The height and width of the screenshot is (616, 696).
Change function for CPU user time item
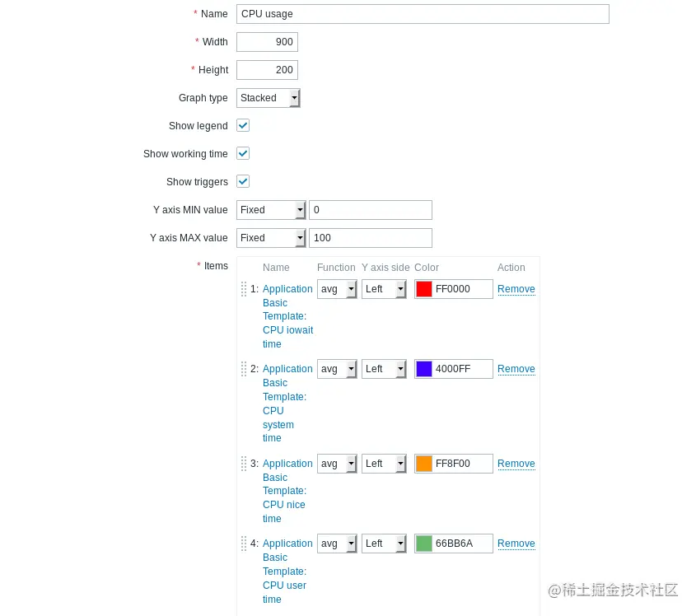337,544
